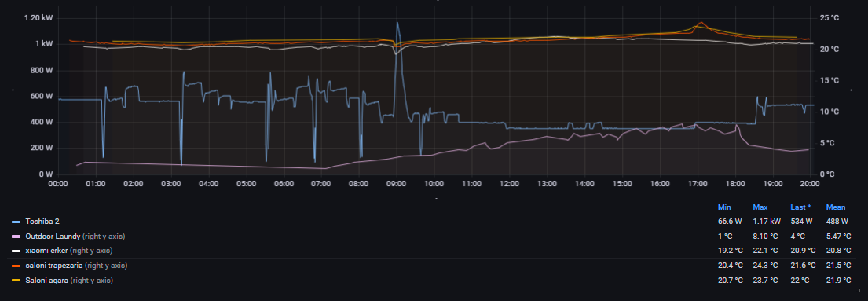This screenshot has width=868, height=301.
Task: Sort legend by Min column header
Action: pyautogui.click(x=724, y=207)
